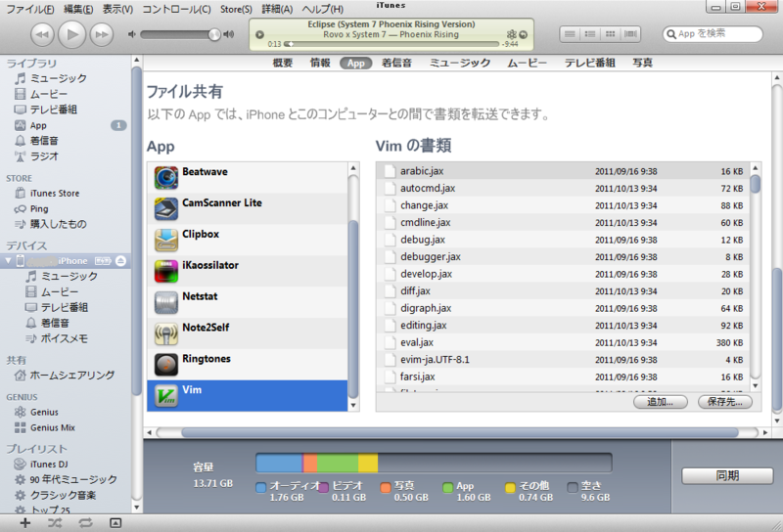Select CamScanner Lite app icon
The width and height of the screenshot is (783, 532).
tap(166, 208)
